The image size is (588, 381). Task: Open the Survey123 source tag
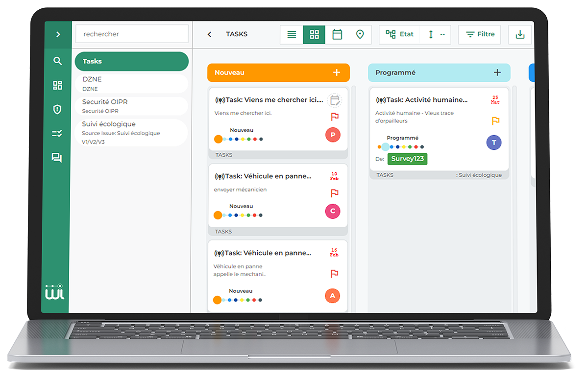coord(407,159)
